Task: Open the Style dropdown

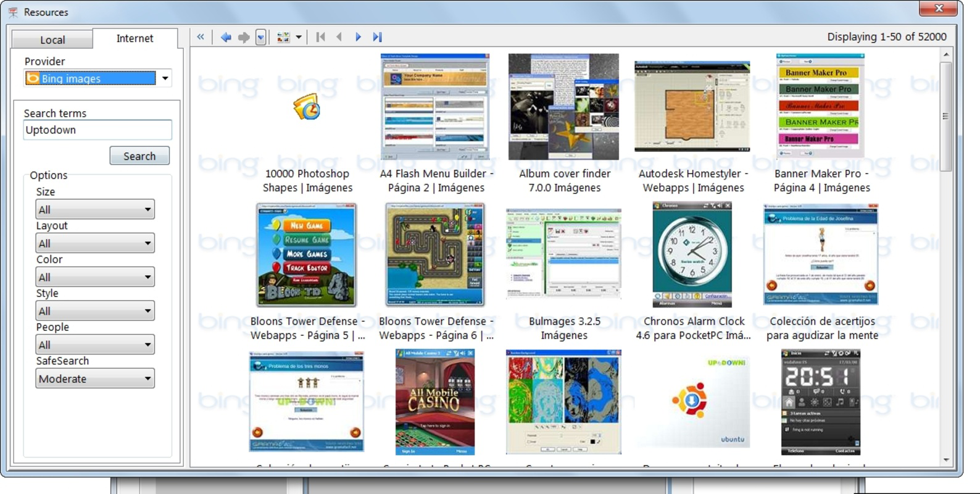Action: tap(95, 311)
